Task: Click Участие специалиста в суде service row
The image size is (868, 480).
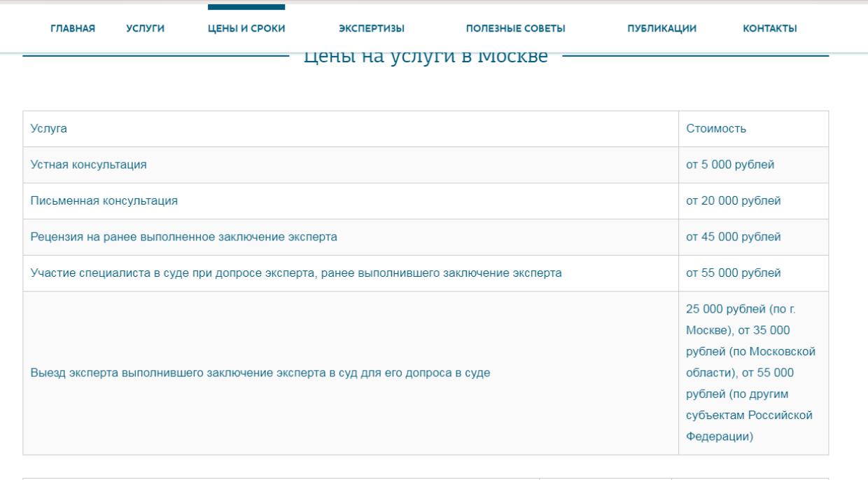Action: 295,273
